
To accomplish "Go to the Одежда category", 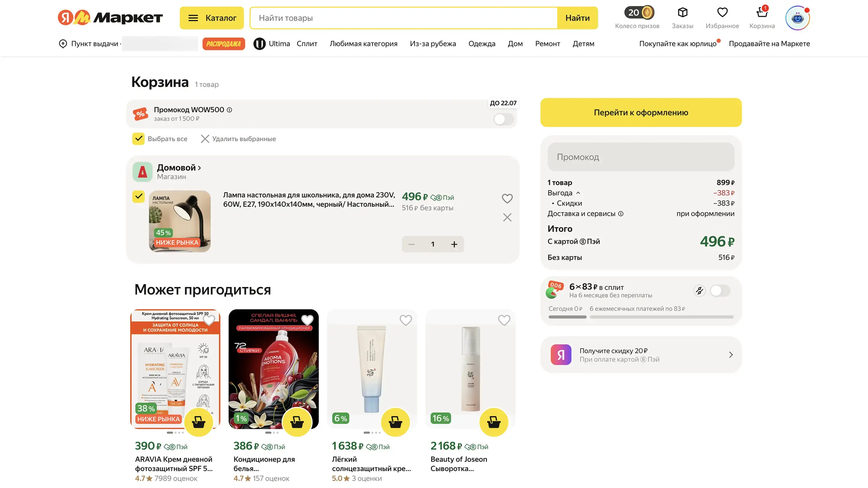I will (482, 44).
